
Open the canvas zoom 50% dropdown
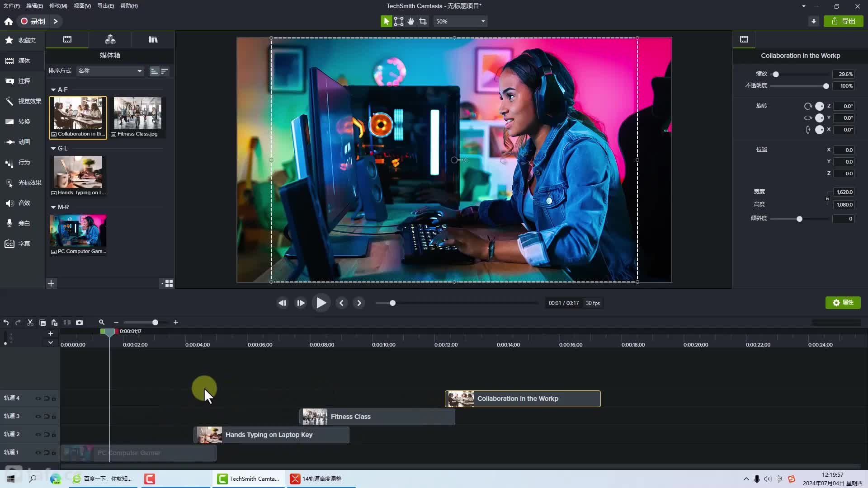point(460,21)
